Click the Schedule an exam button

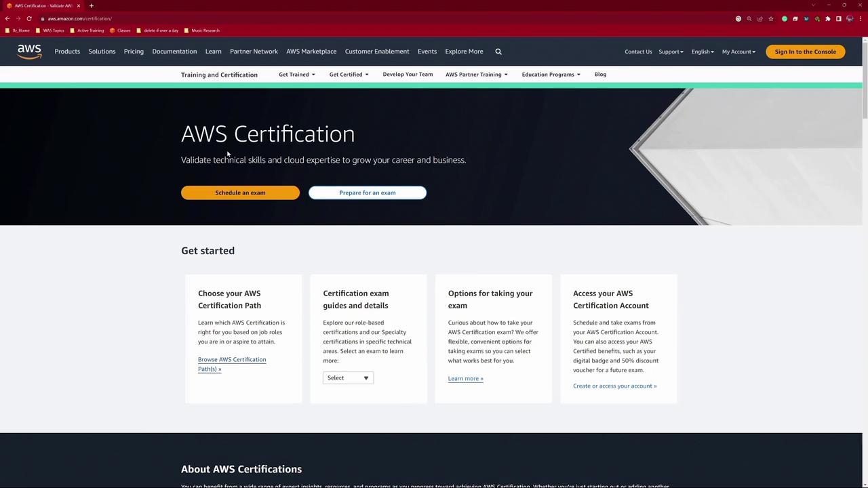[x=240, y=193]
